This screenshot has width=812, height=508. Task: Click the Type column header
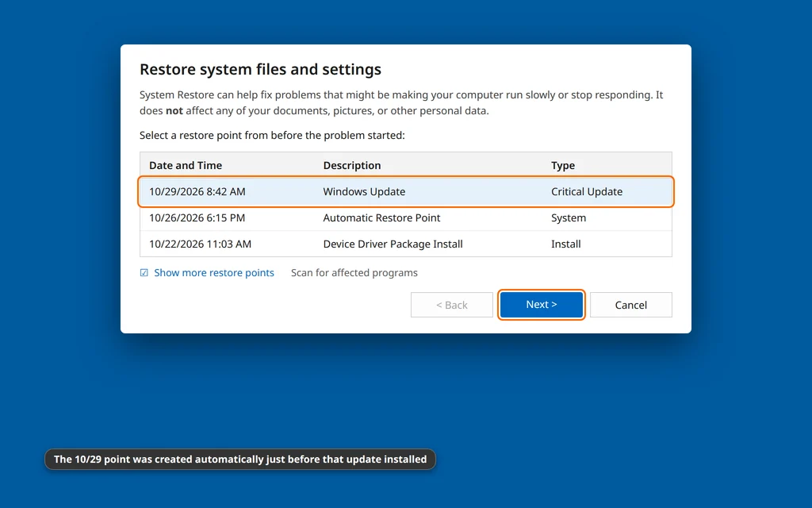pyautogui.click(x=563, y=165)
